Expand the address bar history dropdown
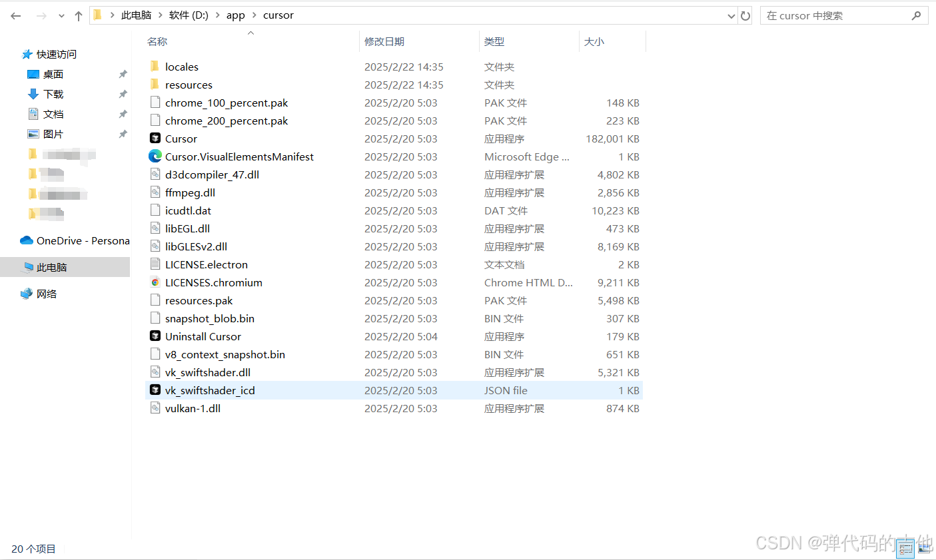This screenshot has height=560, width=936. pos(731,15)
